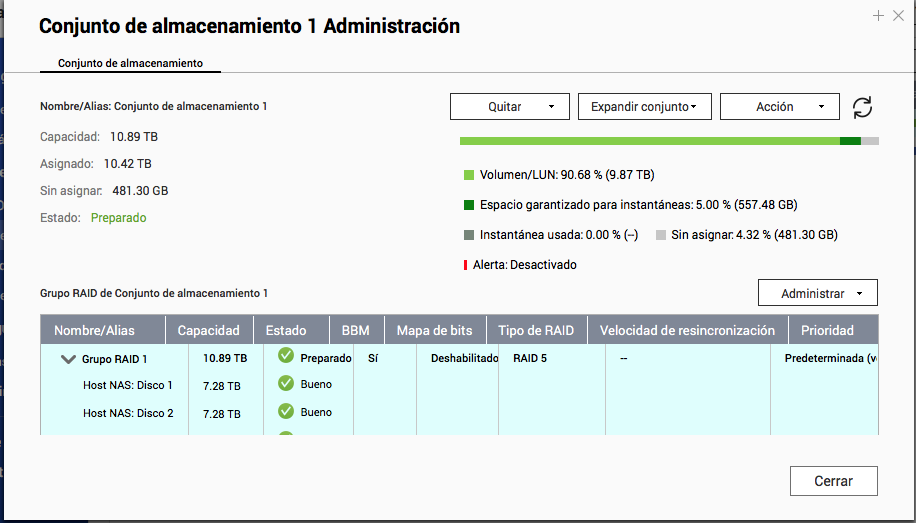Click the green check icon for Preparado
Viewport: 916px width, 523px height.
point(286,357)
